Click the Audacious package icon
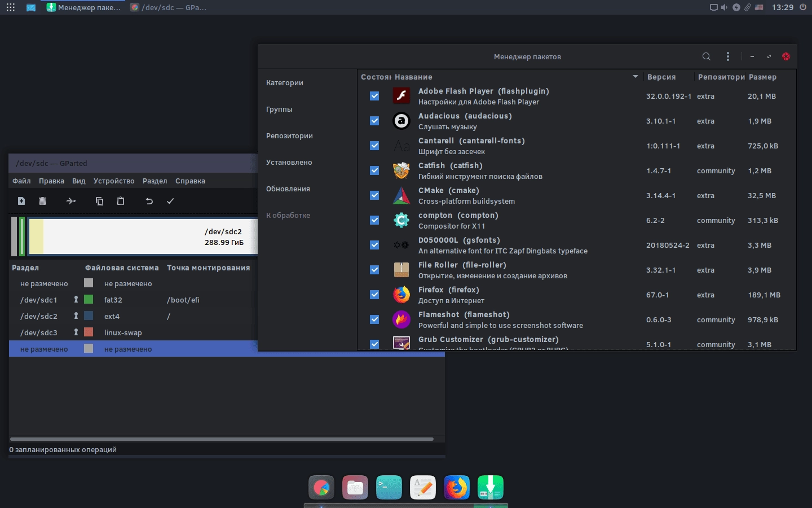812x508 pixels. [x=401, y=121]
